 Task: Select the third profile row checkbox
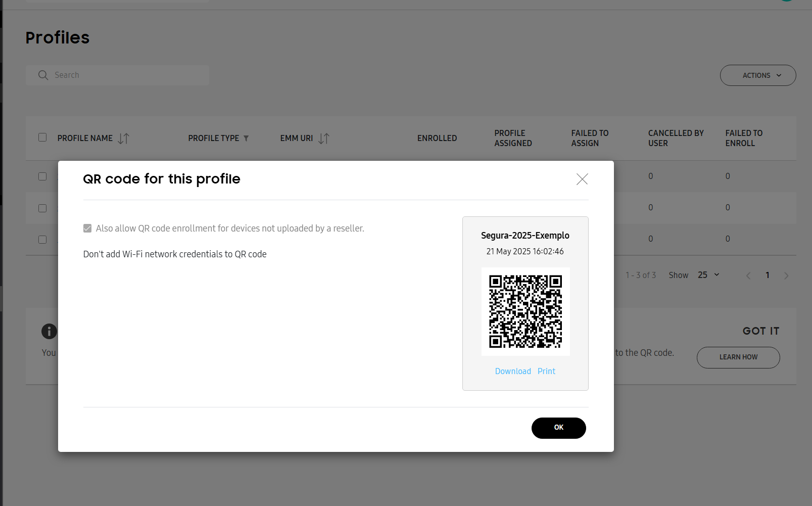42,240
